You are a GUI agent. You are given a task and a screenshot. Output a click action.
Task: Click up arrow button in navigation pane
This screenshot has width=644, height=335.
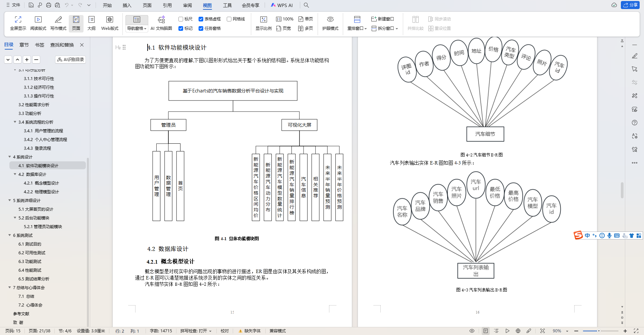coord(17,60)
